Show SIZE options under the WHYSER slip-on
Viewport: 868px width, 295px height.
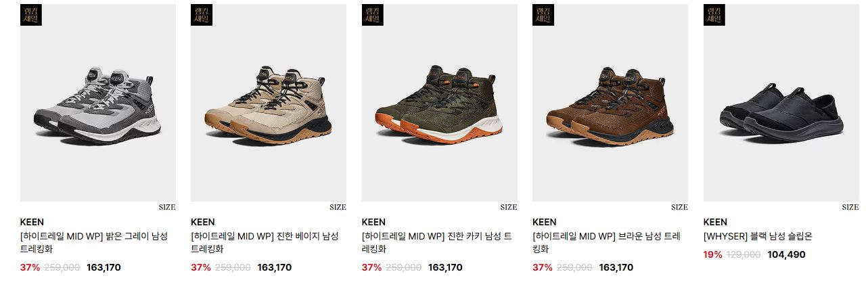click(x=850, y=207)
